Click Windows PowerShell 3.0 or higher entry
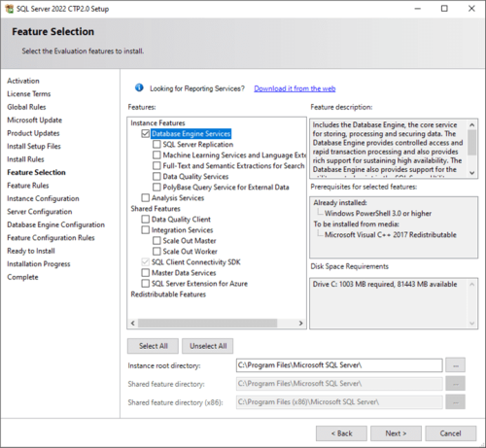Image resolution: width=486 pixels, height=448 pixels. click(x=378, y=213)
